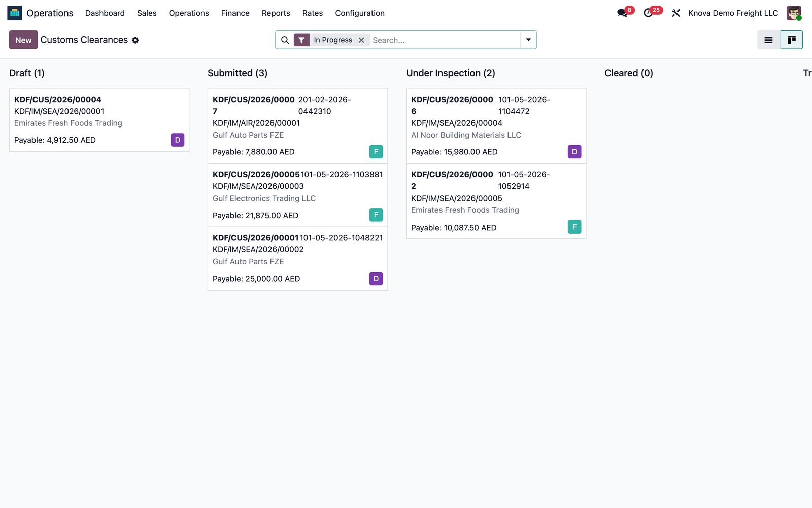
Task: Remove the In Progress filter
Action: (x=361, y=40)
